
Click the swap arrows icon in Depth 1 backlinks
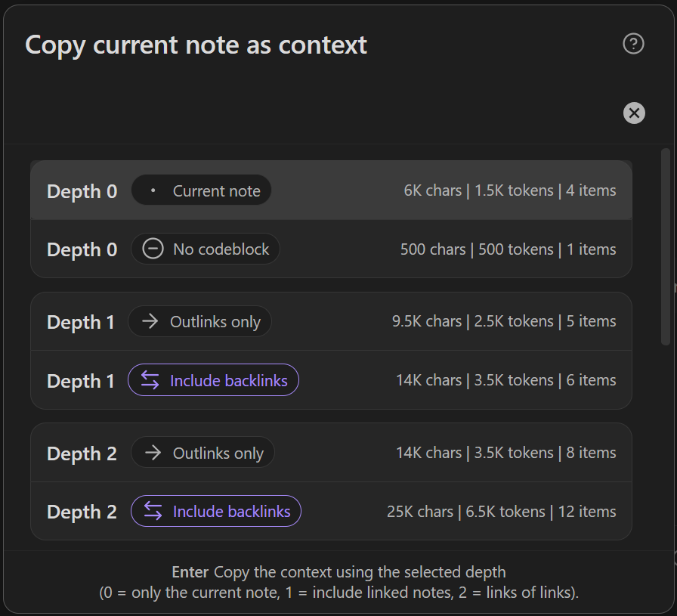coord(150,380)
